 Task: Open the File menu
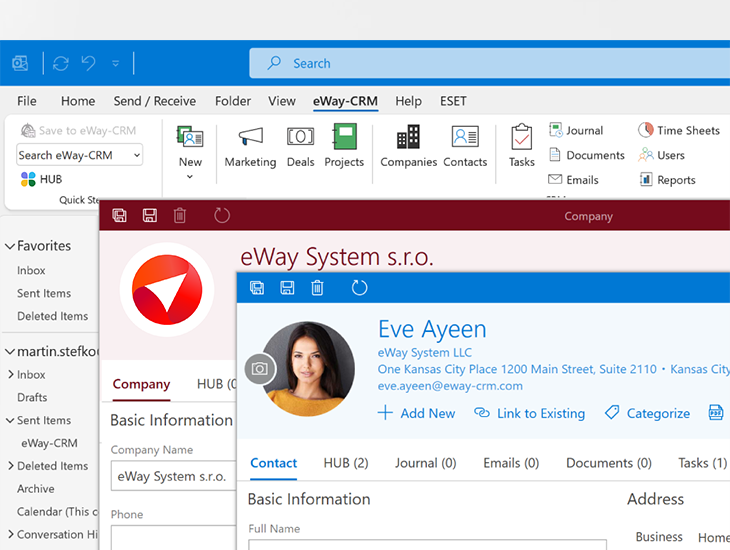coord(27,101)
